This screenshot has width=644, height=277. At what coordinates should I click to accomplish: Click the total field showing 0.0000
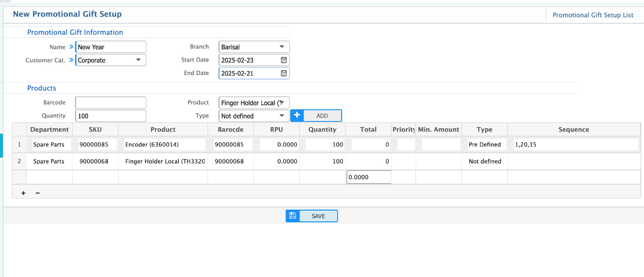(x=369, y=177)
